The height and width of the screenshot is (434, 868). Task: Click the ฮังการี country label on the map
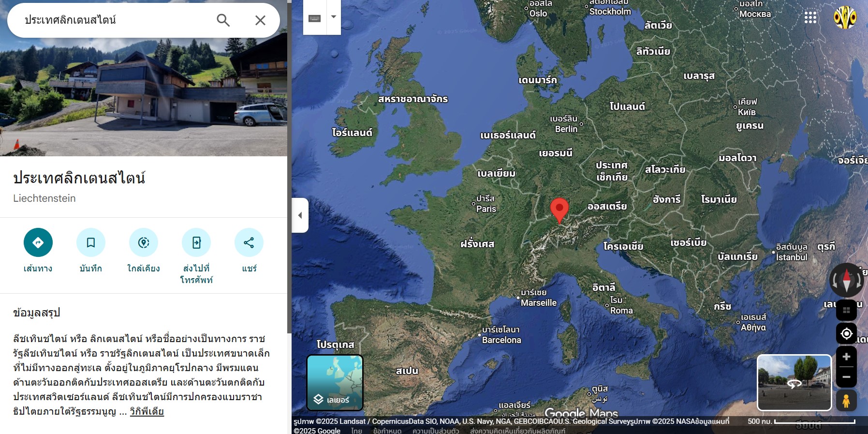[666, 199]
